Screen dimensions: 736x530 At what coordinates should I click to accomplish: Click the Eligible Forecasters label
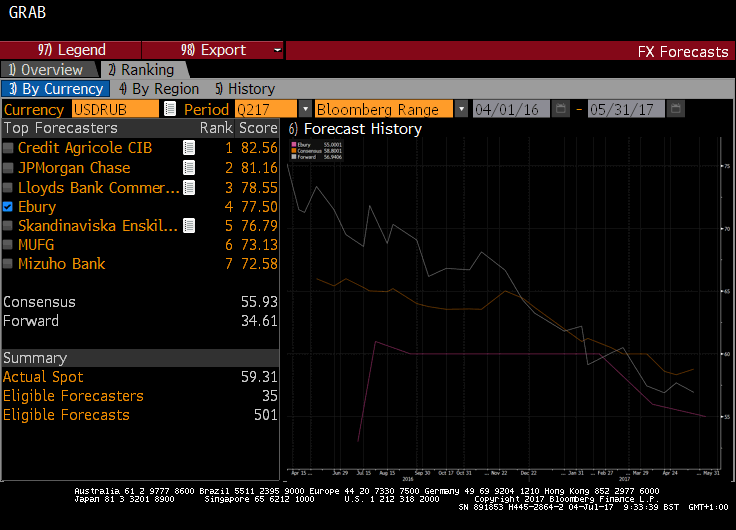point(73,396)
